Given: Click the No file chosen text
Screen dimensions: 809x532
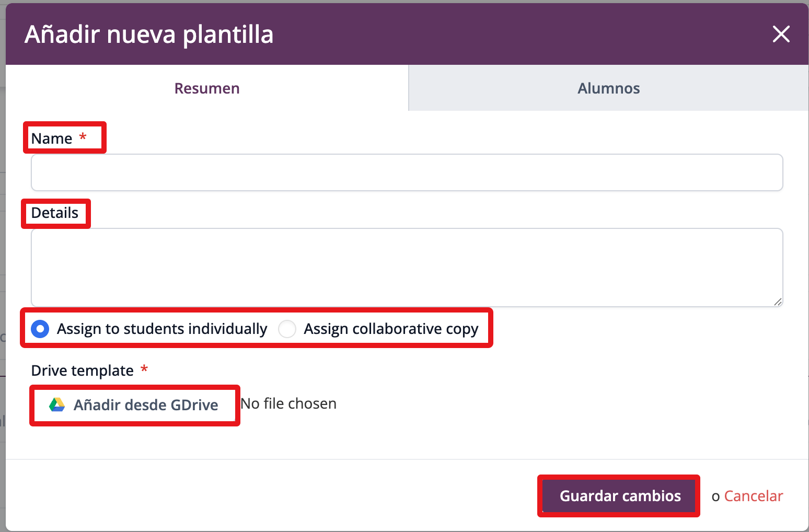Looking at the screenshot, I should 288,404.
